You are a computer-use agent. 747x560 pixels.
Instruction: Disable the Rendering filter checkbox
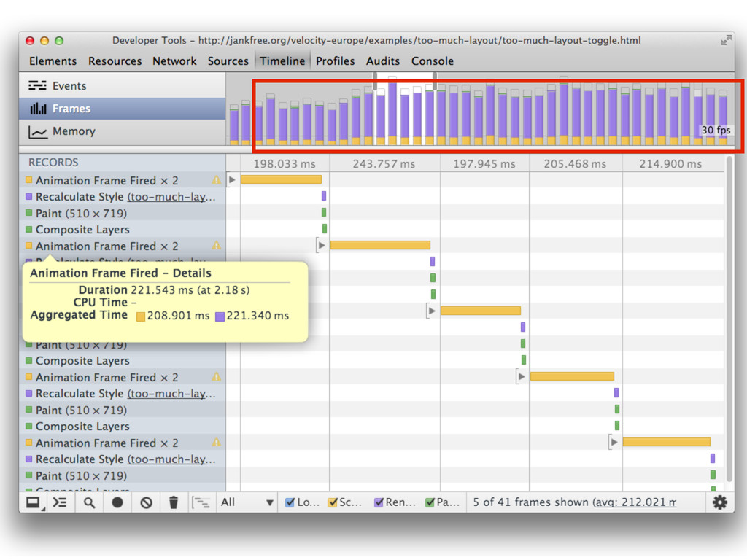(379, 502)
